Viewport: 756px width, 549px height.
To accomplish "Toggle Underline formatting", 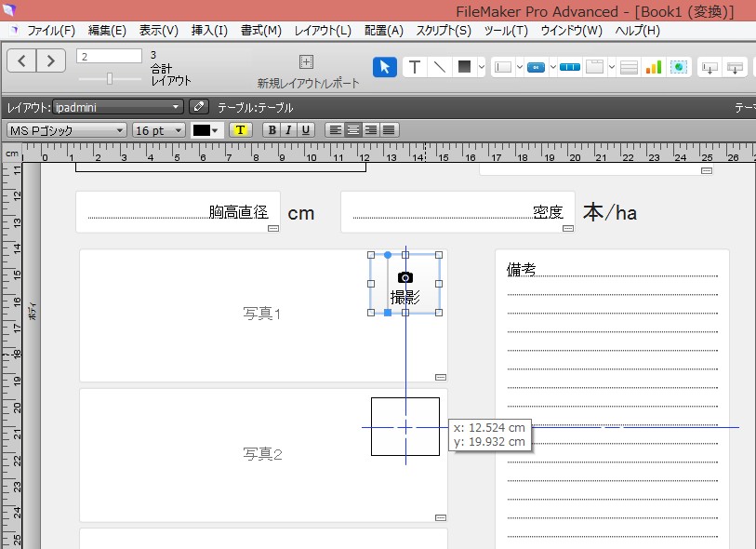I will coord(305,130).
